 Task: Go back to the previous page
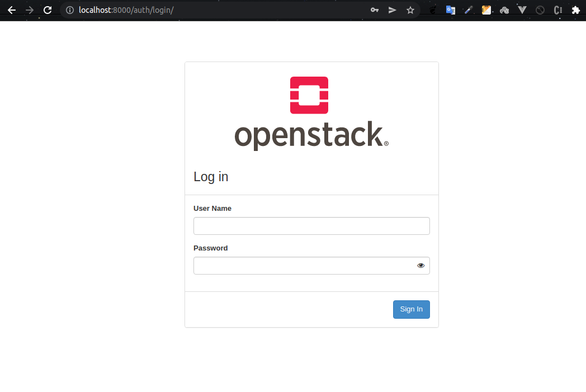pos(12,10)
